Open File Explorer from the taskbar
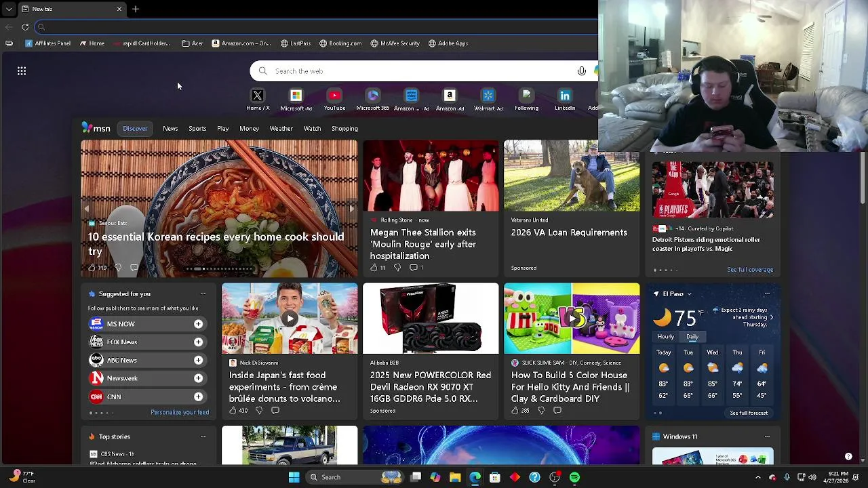The width and height of the screenshot is (868, 488). [455, 477]
